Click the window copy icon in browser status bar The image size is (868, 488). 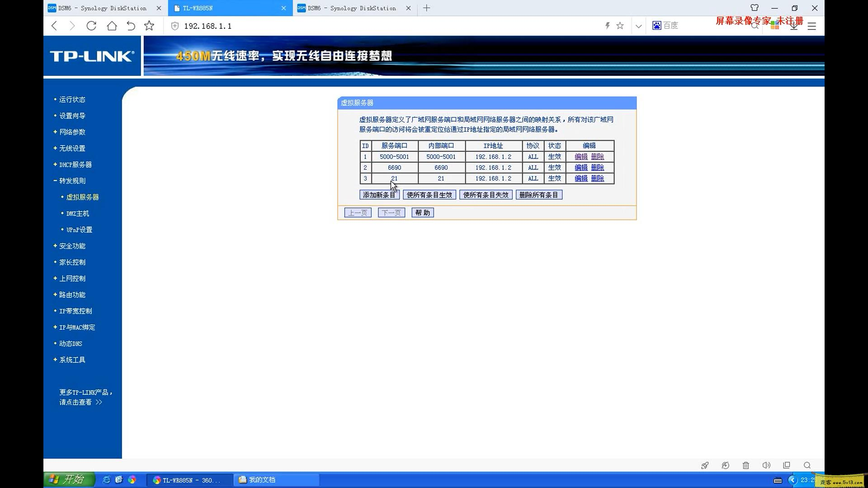tap(787, 465)
